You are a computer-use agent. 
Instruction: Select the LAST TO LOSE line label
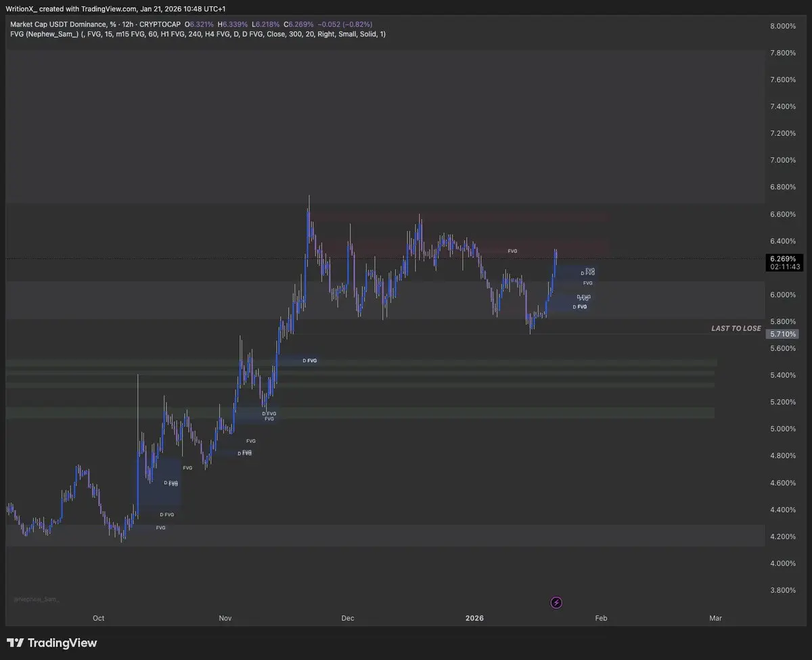(736, 329)
